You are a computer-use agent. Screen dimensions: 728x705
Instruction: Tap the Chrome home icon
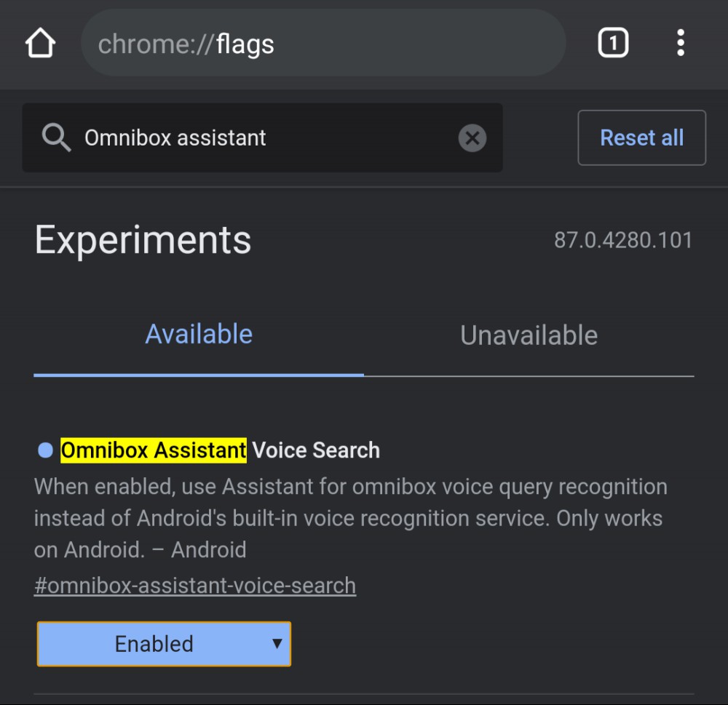click(x=40, y=43)
